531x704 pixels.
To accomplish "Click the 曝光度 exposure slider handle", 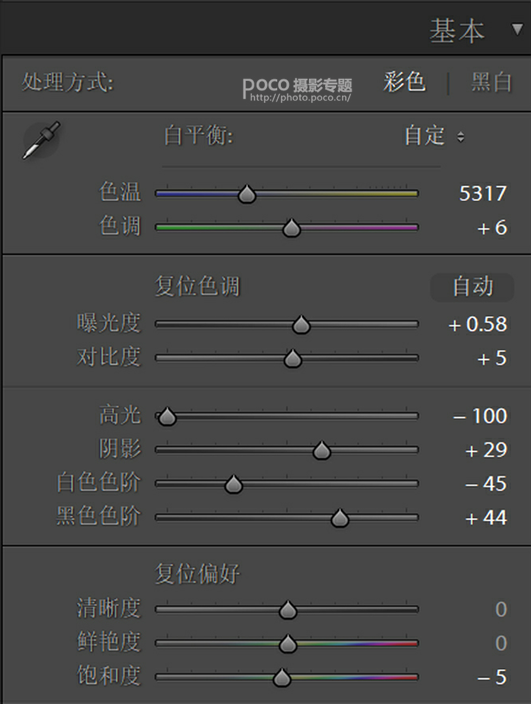I will [x=301, y=325].
